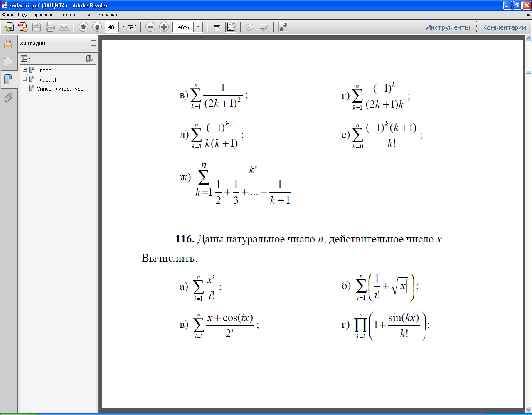
Task: Click the find current bookmark icon
Action: [89, 59]
